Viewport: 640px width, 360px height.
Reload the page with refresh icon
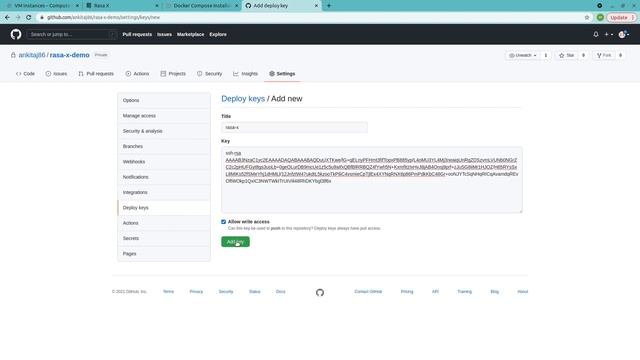click(x=29, y=18)
